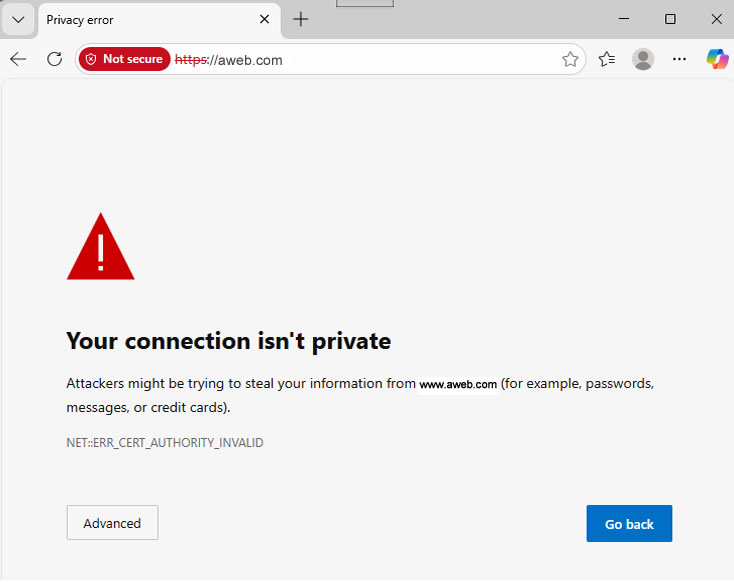Refresh the page
This screenshot has height=582, width=734.
54,59
